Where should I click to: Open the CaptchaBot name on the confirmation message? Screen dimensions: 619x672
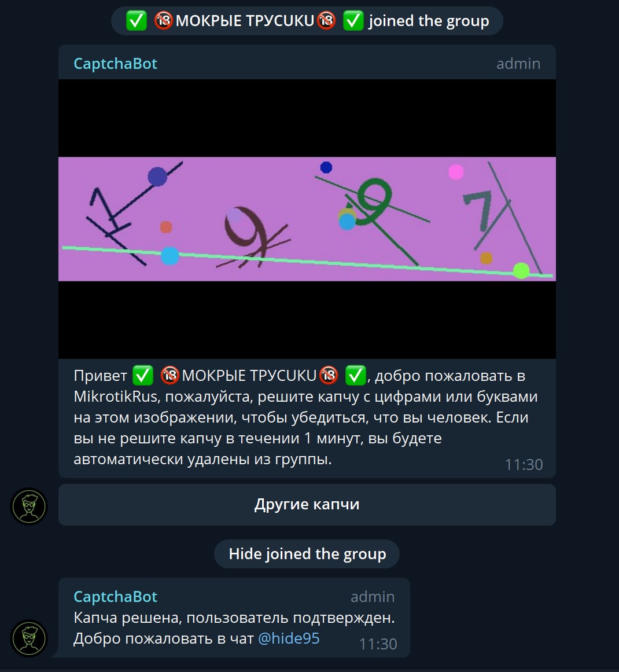115,597
